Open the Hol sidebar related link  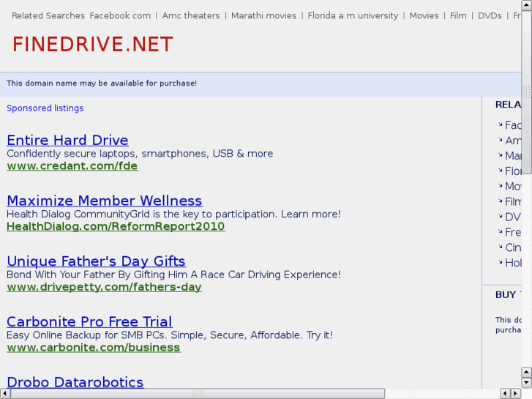pyautogui.click(x=513, y=263)
